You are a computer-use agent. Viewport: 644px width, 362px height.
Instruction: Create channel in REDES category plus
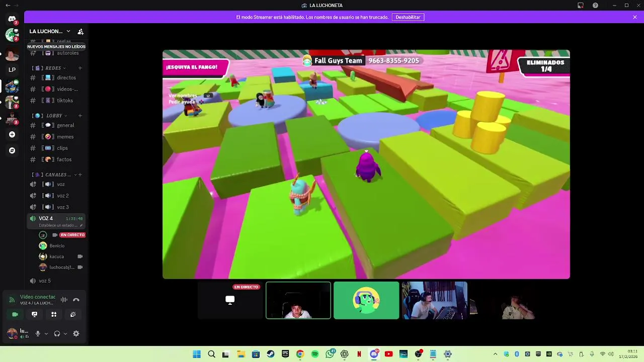point(80,68)
